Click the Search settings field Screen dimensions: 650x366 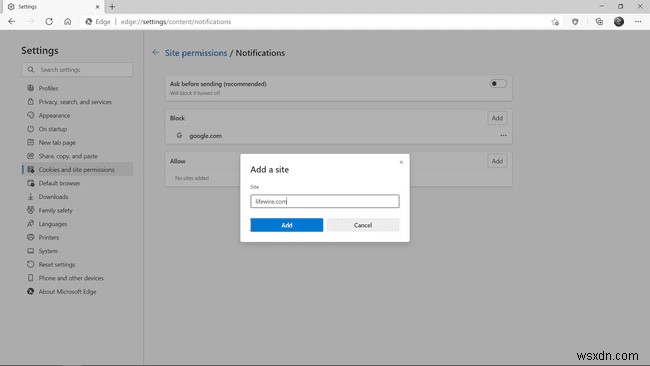click(x=78, y=70)
